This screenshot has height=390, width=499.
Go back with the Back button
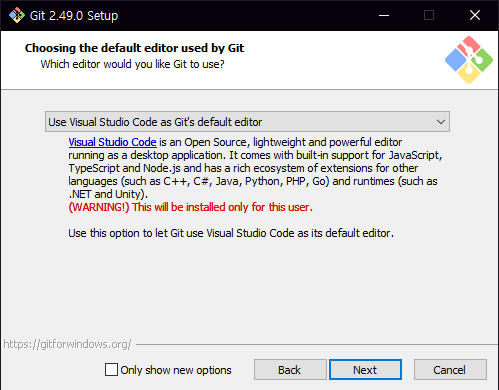290,370
